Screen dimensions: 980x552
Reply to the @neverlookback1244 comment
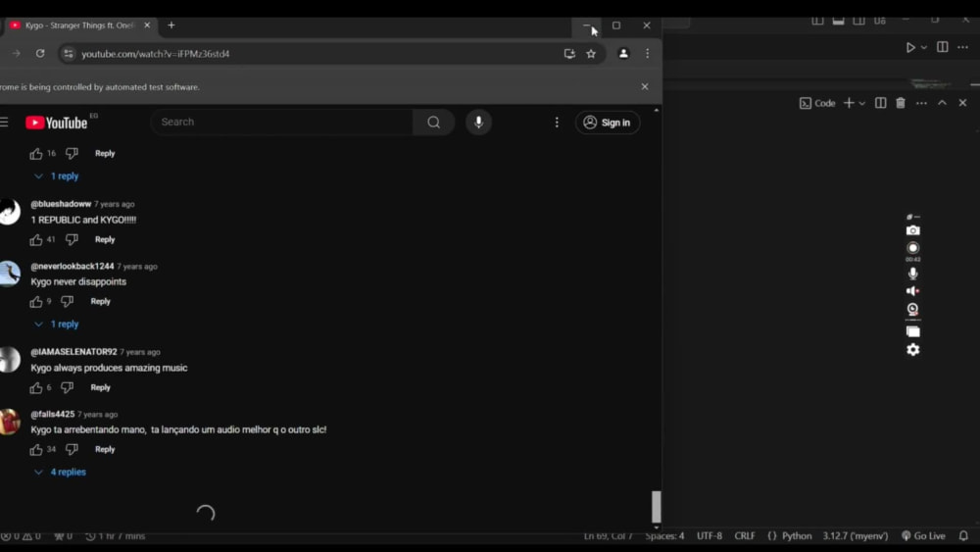tap(101, 301)
